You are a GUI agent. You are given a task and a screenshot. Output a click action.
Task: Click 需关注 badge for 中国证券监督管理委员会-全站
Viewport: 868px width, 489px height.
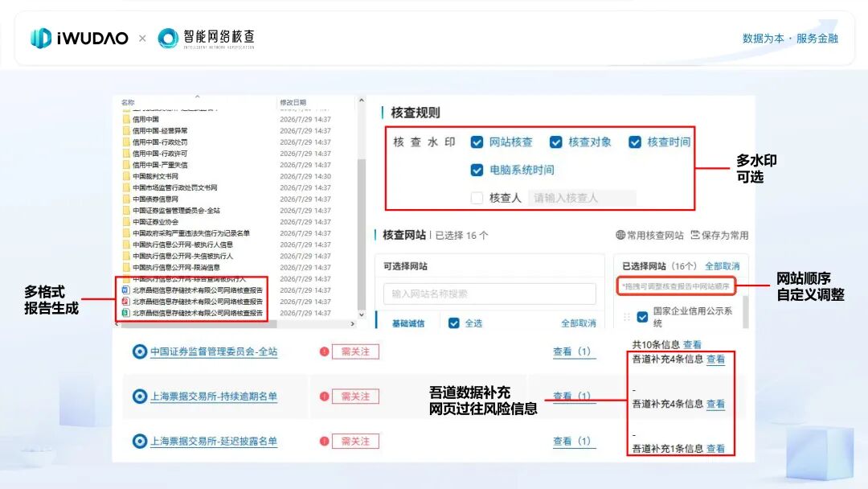pyautogui.click(x=355, y=351)
